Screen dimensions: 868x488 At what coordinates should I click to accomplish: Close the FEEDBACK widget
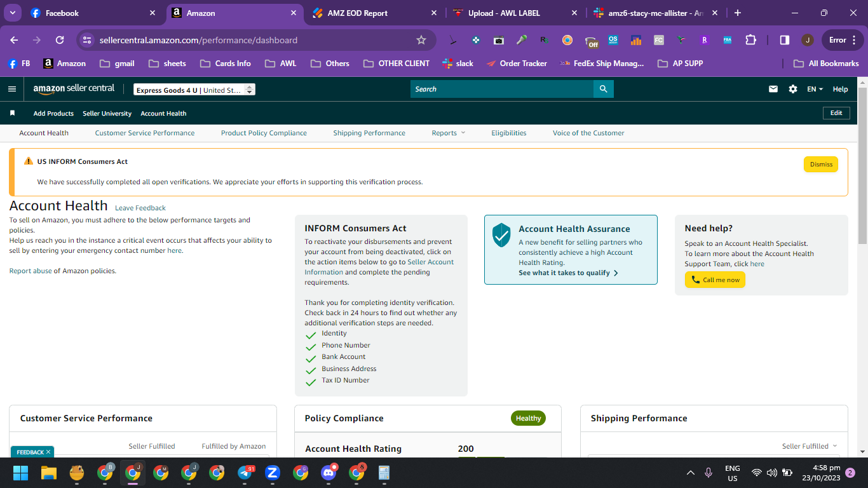coord(48,452)
